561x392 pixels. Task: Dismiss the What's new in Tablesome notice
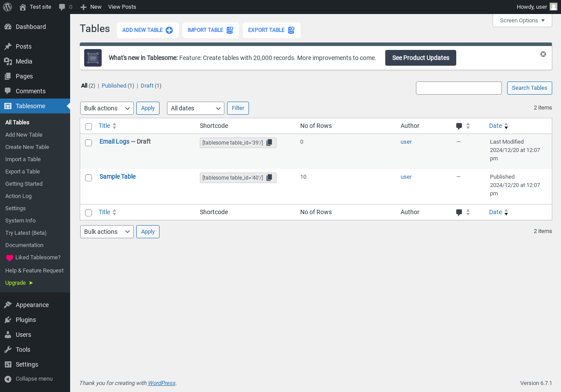point(543,54)
